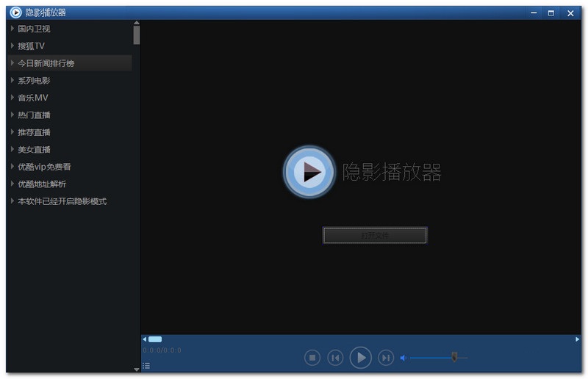
Task: Click the seek bar left arrow
Action: pyautogui.click(x=144, y=339)
